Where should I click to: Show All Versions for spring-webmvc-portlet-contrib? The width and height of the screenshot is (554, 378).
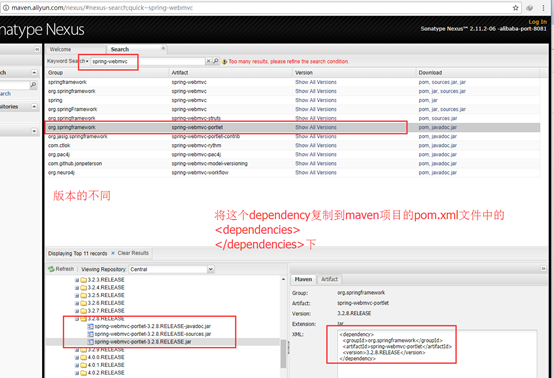point(316,136)
